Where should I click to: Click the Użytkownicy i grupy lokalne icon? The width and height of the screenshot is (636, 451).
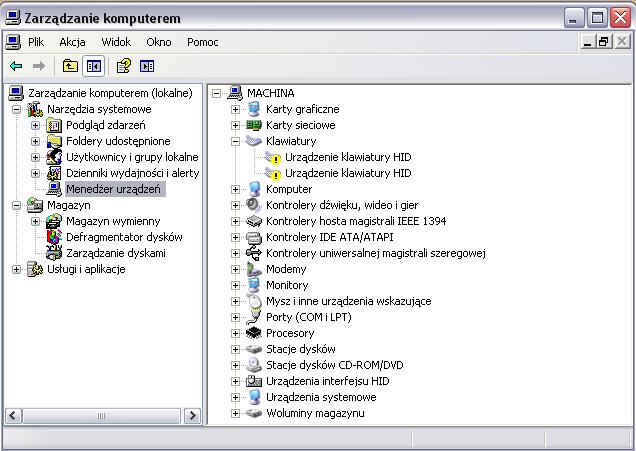54,157
